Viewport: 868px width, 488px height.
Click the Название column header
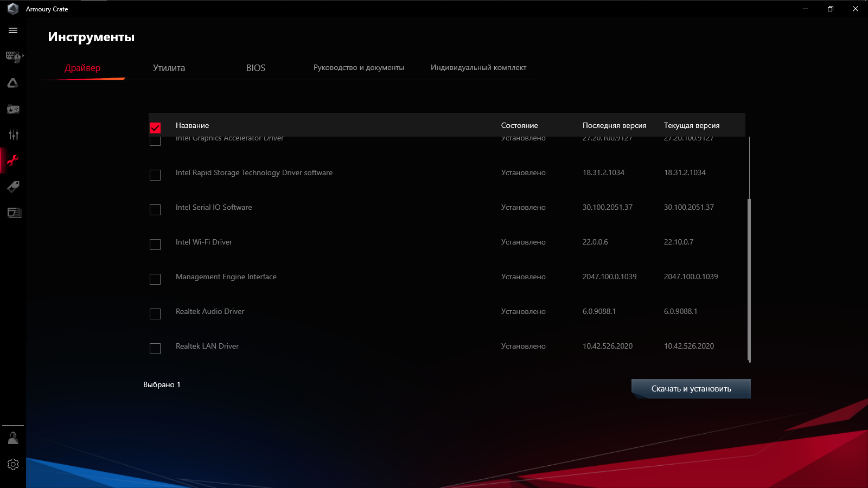coord(192,125)
